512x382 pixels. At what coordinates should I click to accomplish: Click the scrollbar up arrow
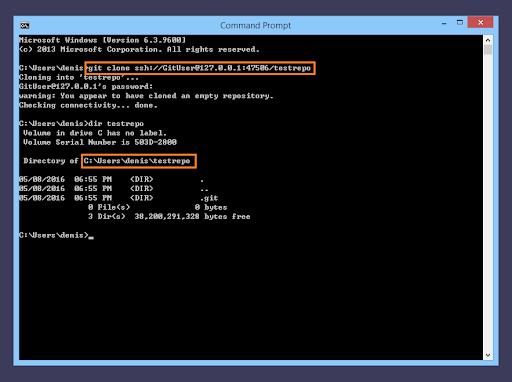coord(488,40)
